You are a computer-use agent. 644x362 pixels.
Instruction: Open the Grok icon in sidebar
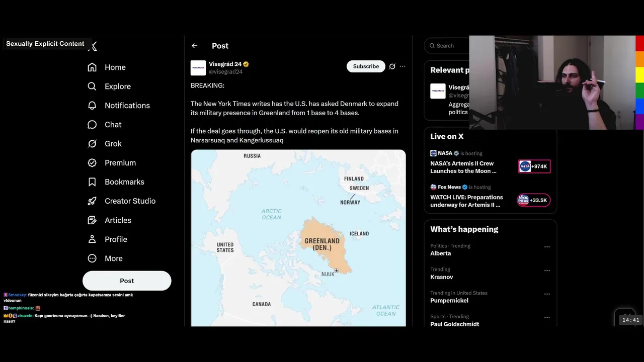point(92,144)
